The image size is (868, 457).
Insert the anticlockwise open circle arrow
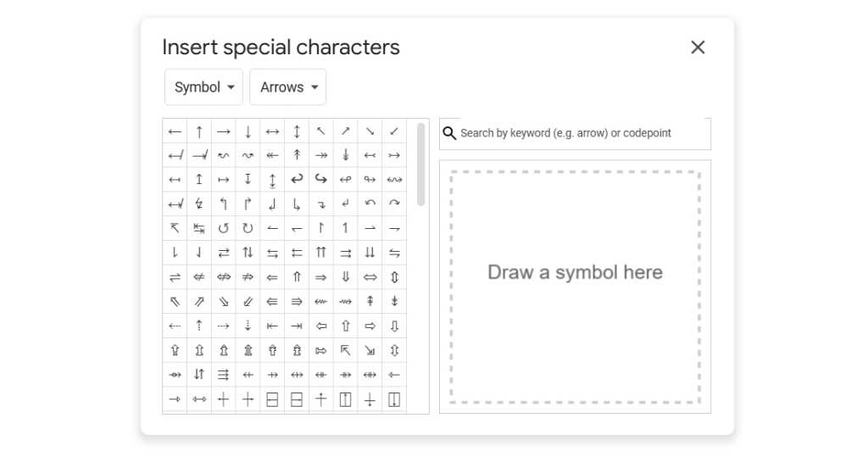click(x=224, y=228)
